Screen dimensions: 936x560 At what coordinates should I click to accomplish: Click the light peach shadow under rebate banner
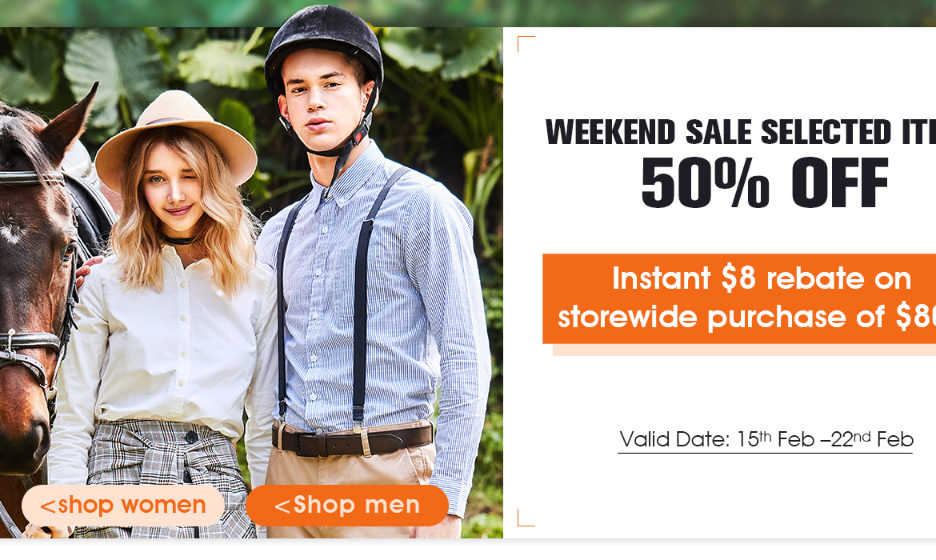pos(744,350)
